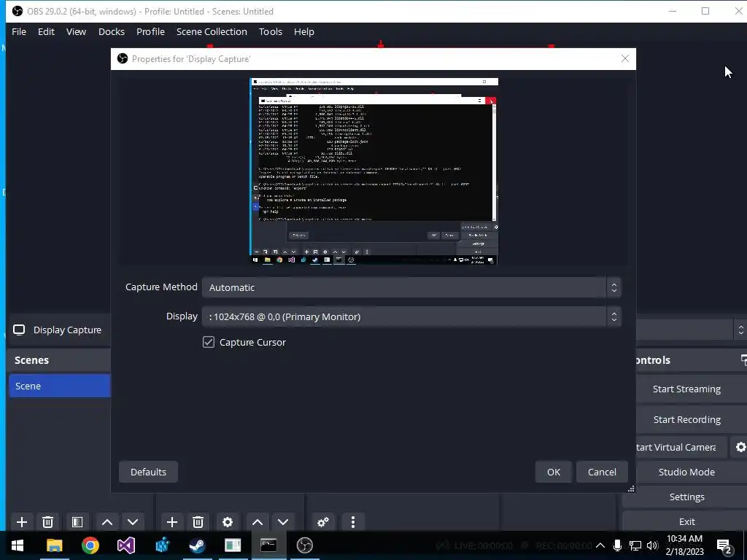Close the Display Capture properties dialog
This screenshot has width=747, height=560.
click(625, 58)
